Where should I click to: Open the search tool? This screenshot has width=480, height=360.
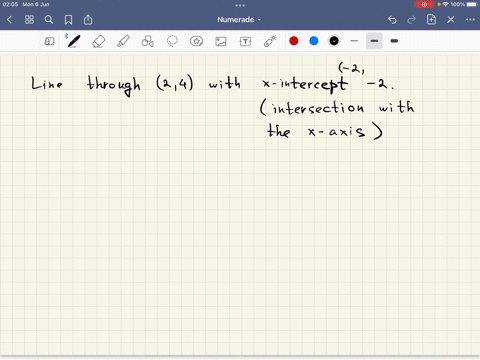tap(49, 20)
